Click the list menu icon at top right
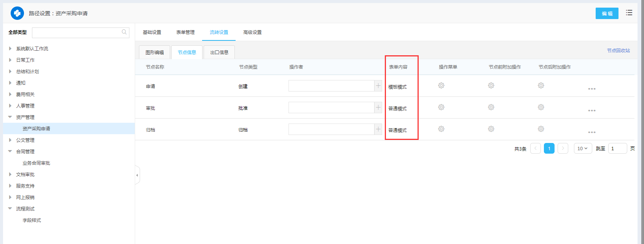The width and height of the screenshot is (644, 244). pos(629,13)
